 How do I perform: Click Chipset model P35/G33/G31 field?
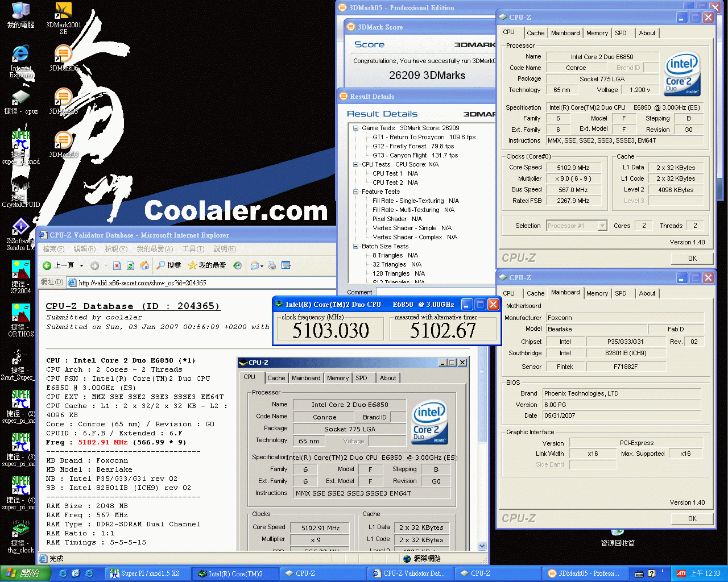[625, 342]
